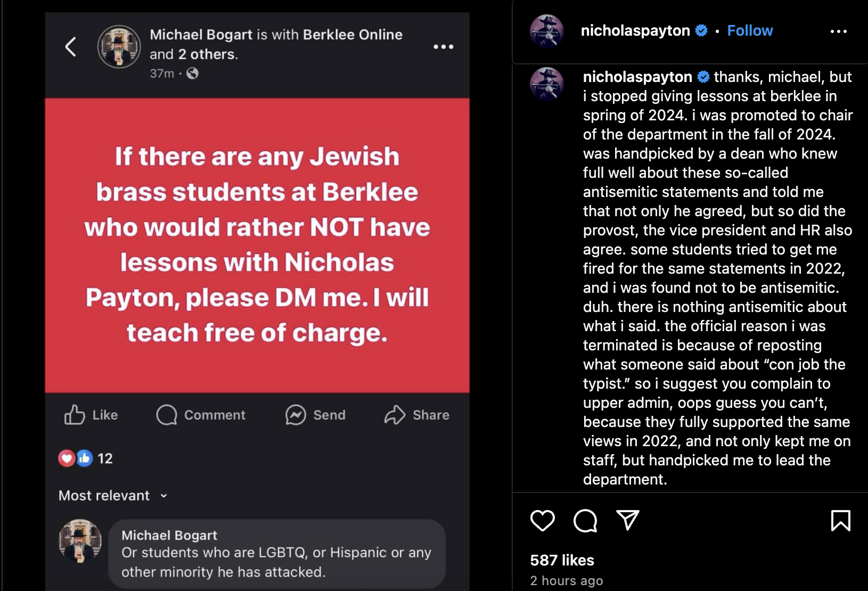
Task: Open the Berklee Online tagged page
Action: click(353, 35)
